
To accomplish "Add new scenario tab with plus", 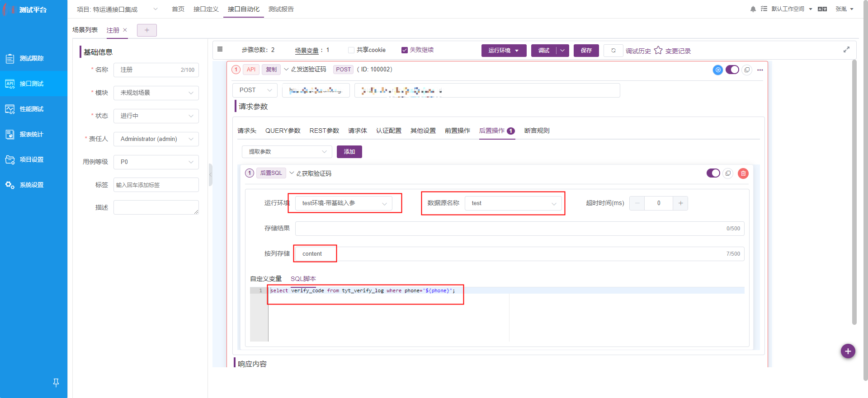I will pos(147,30).
